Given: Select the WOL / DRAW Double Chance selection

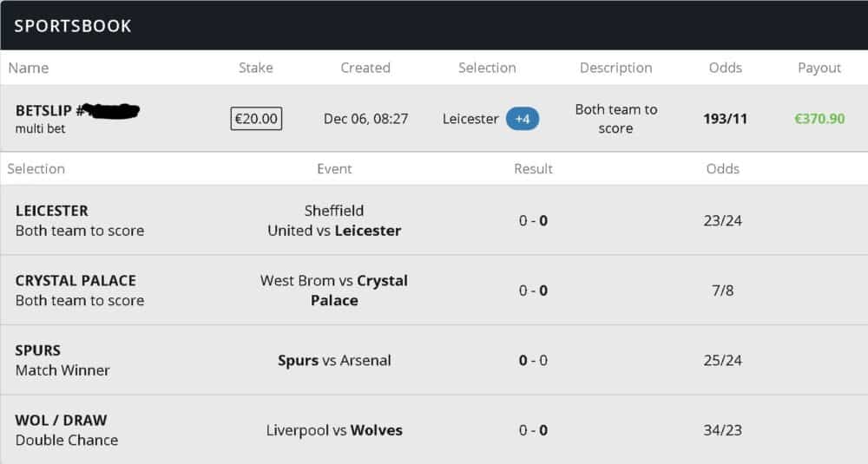Looking at the screenshot, I should tap(66, 430).
